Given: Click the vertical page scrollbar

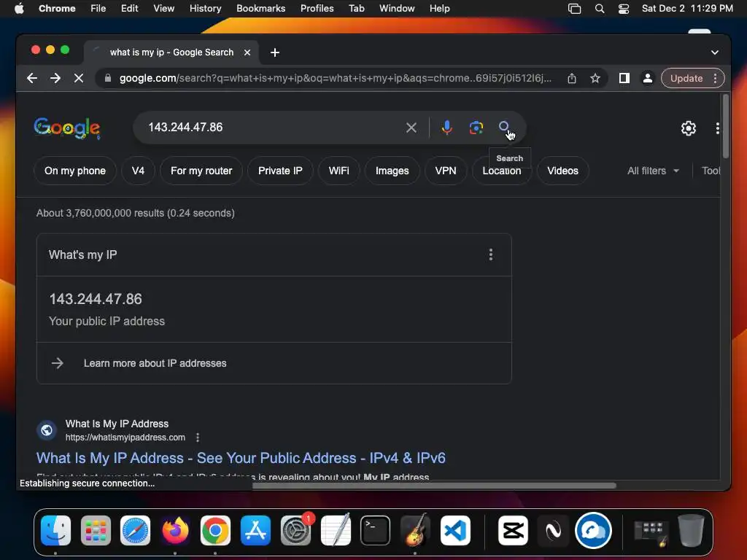Looking at the screenshot, I should tap(726, 126).
